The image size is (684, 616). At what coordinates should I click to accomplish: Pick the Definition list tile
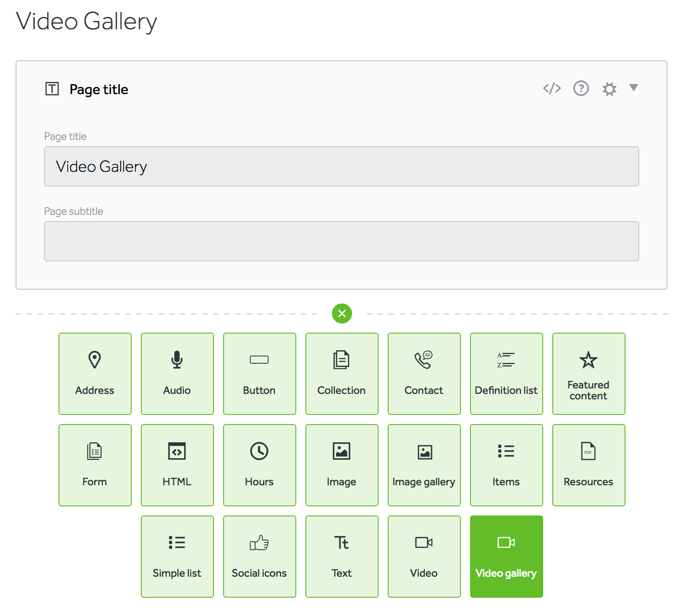[x=507, y=374]
